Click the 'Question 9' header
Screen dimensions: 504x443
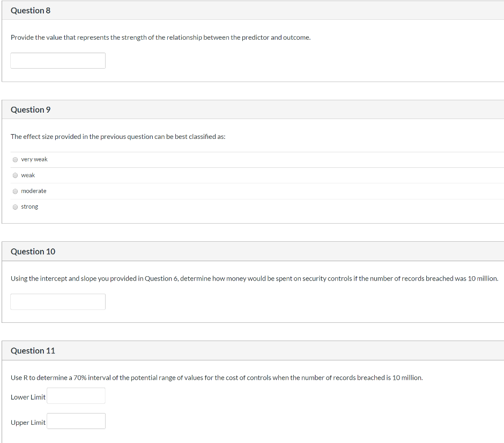pyautogui.click(x=31, y=109)
